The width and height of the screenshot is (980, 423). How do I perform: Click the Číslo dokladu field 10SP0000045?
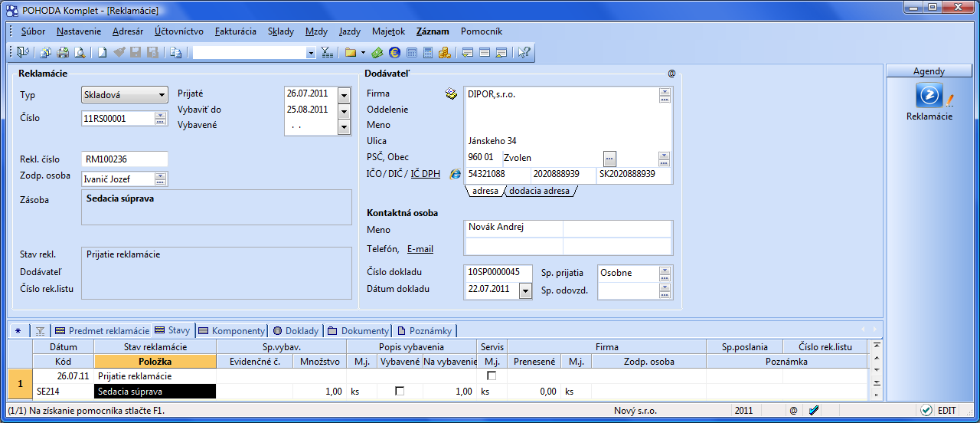coord(498,272)
